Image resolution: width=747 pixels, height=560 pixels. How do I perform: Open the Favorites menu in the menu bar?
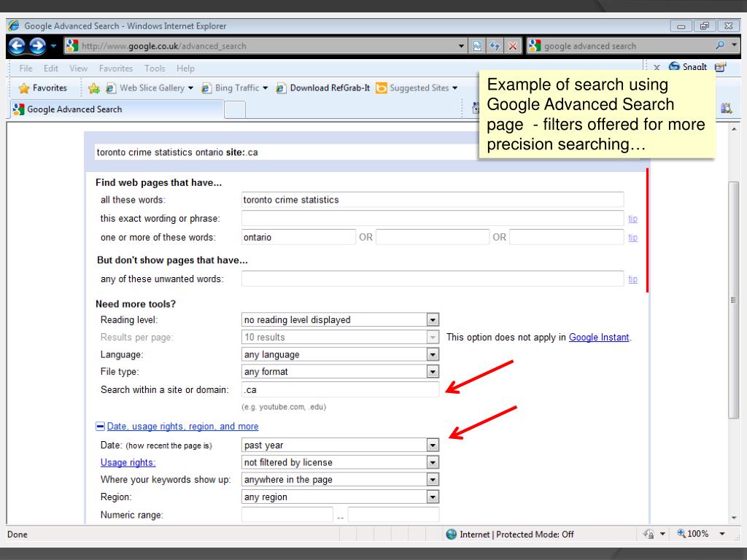coord(116,69)
